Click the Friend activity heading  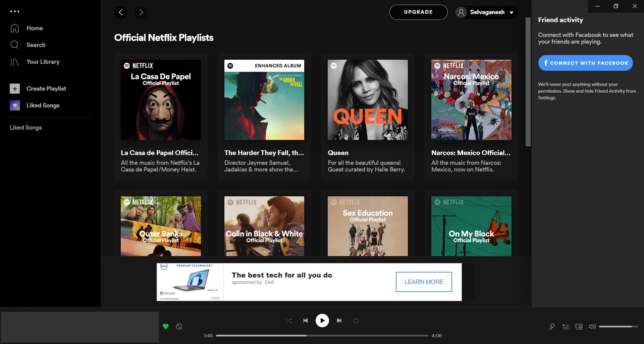pyautogui.click(x=560, y=20)
